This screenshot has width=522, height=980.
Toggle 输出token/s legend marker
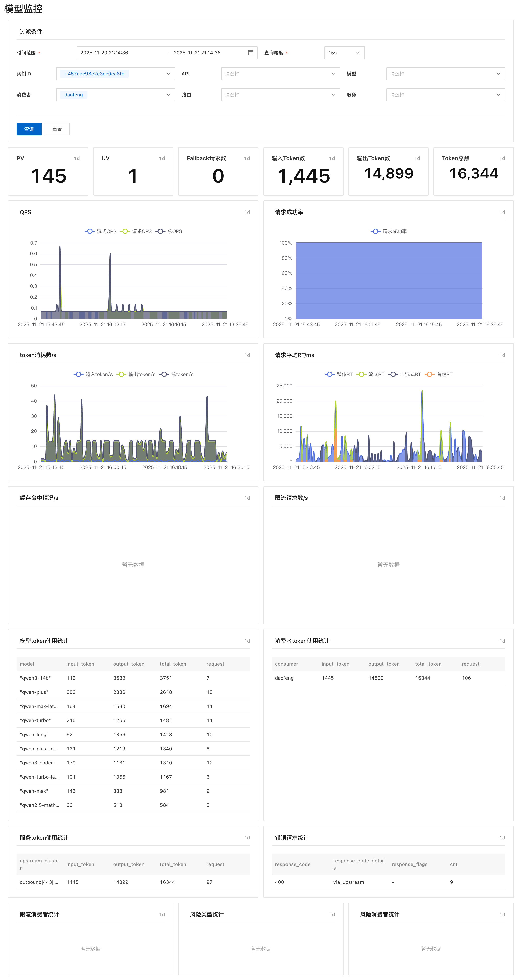pyautogui.click(x=121, y=374)
